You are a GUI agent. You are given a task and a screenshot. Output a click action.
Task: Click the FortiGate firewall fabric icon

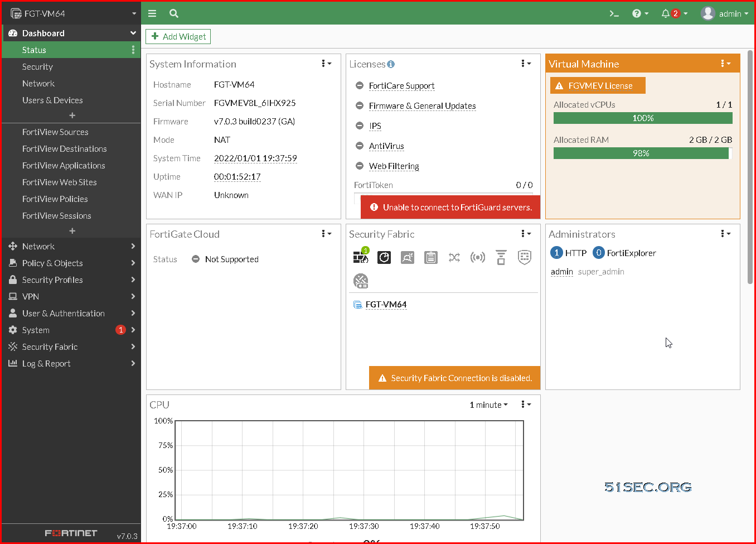[361, 257]
